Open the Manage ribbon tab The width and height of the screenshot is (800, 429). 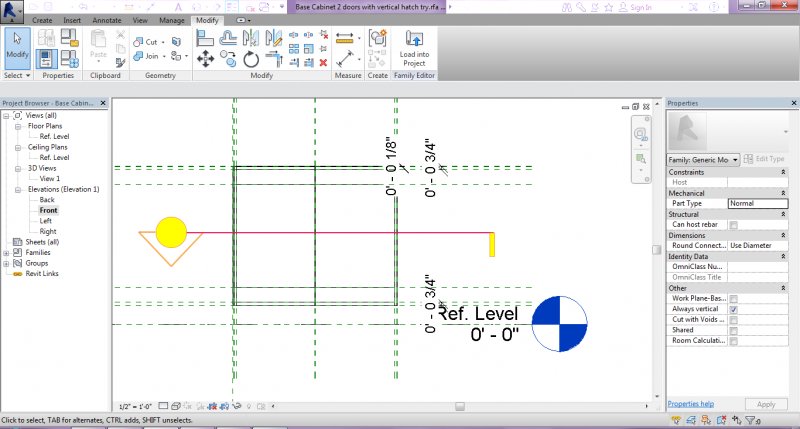coord(171,20)
